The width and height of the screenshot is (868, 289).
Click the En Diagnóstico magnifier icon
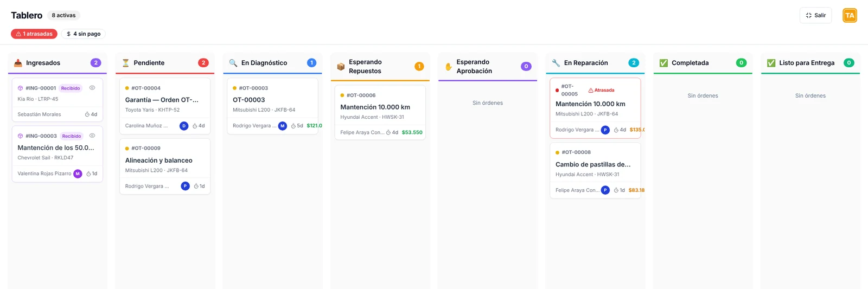click(x=233, y=63)
